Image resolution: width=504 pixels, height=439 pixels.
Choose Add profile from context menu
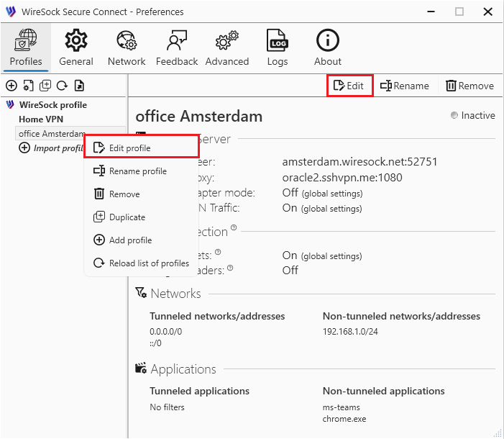coord(142,240)
